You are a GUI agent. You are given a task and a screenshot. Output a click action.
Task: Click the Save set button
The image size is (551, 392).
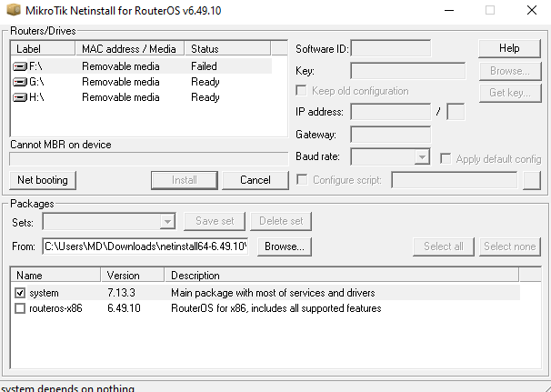pos(215,221)
